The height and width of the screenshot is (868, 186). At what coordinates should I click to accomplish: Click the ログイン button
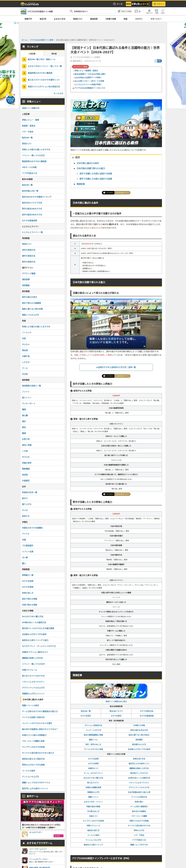click(158, 4)
